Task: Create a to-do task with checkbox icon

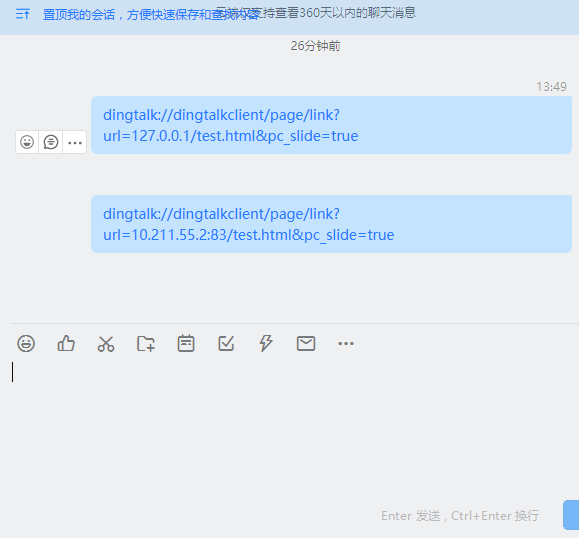Action: (226, 343)
